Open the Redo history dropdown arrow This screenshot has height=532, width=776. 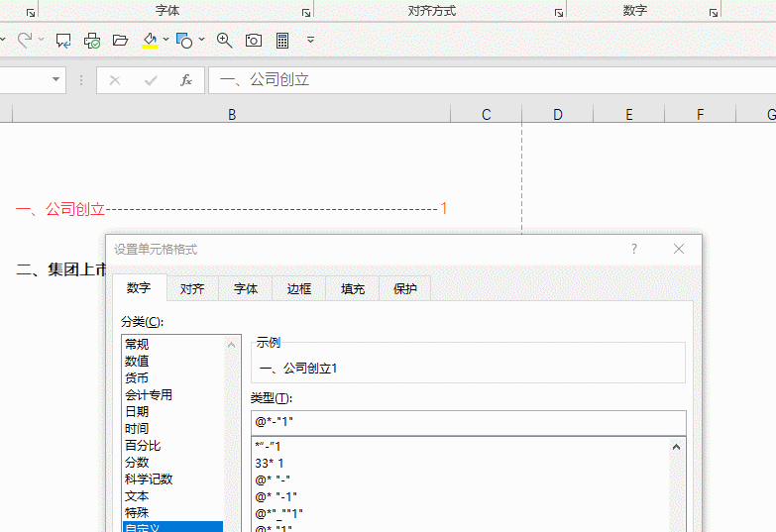click(x=41, y=39)
